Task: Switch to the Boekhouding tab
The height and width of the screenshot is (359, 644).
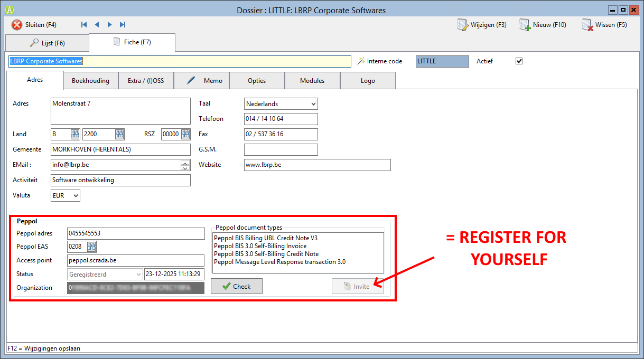Action: pos(90,81)
